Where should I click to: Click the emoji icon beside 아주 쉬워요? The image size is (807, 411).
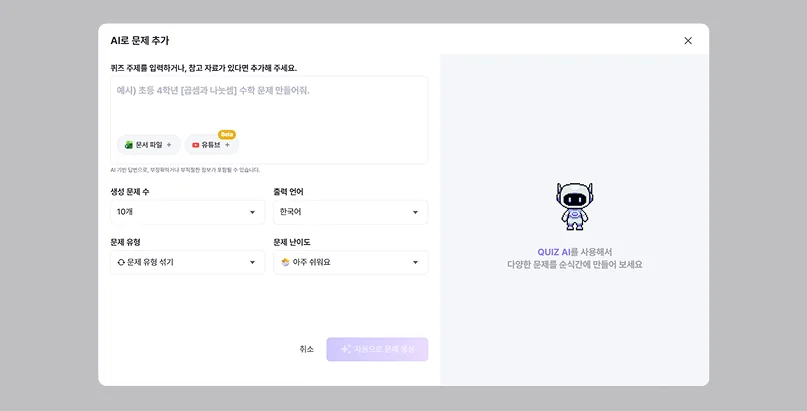(x=286, y=262)
